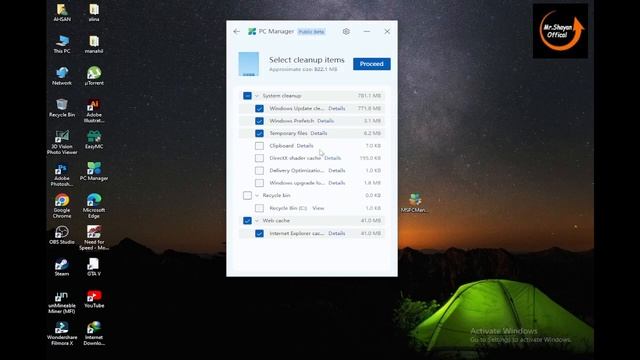Open the AHSAN user folder icon

(62, 12)
